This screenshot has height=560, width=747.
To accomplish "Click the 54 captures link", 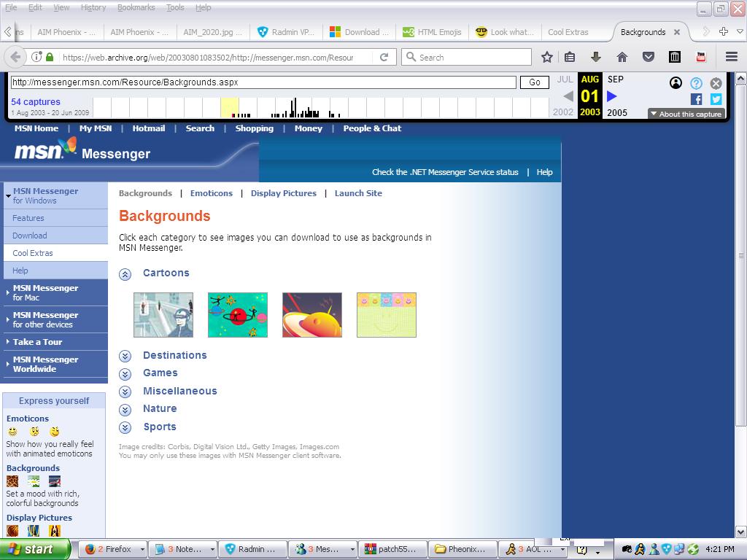I will click(x=36, y=101).
